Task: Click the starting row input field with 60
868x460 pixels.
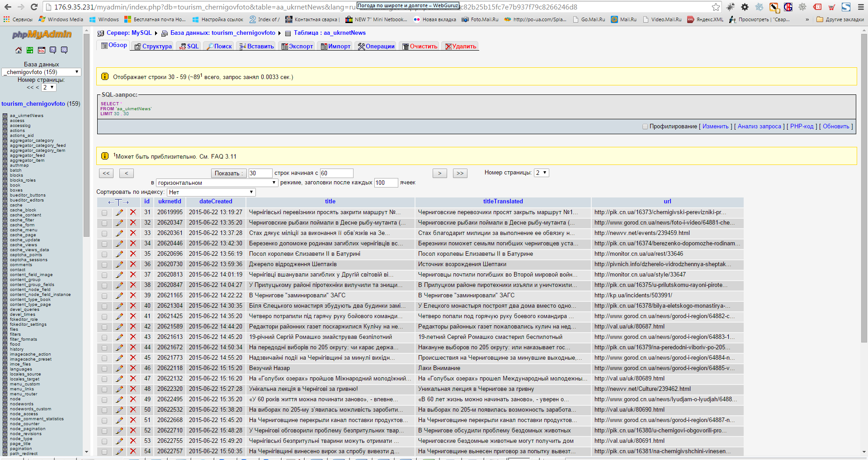Action: 336,173
